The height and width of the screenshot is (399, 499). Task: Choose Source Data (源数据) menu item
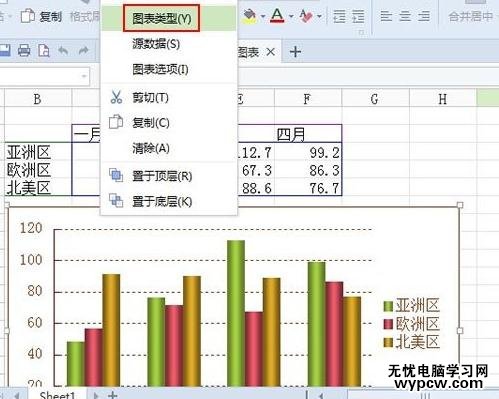[169, 44]
